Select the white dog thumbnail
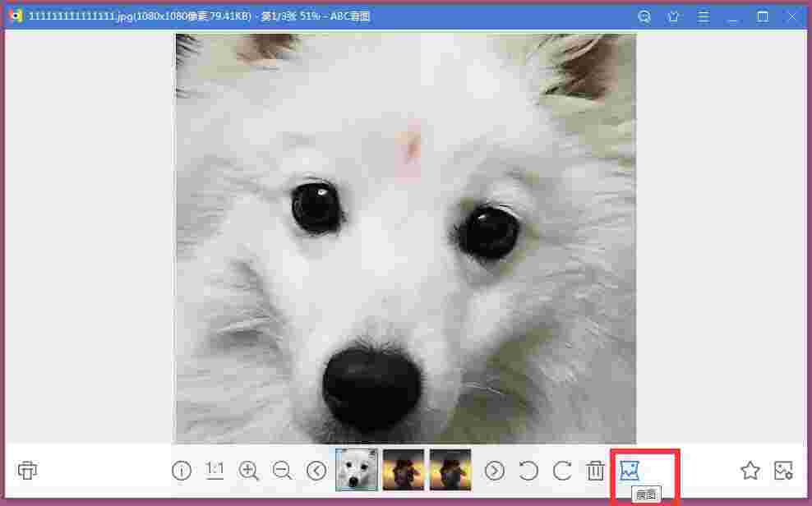 point(356,469)
